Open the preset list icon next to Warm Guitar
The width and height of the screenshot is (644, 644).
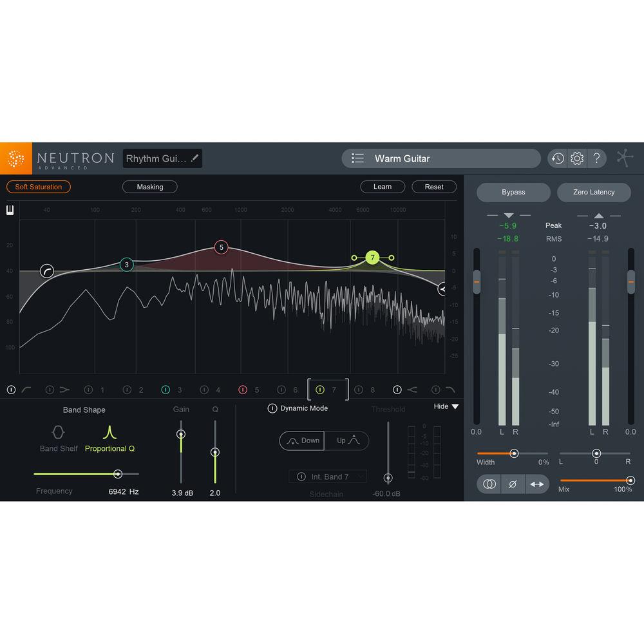357,158
